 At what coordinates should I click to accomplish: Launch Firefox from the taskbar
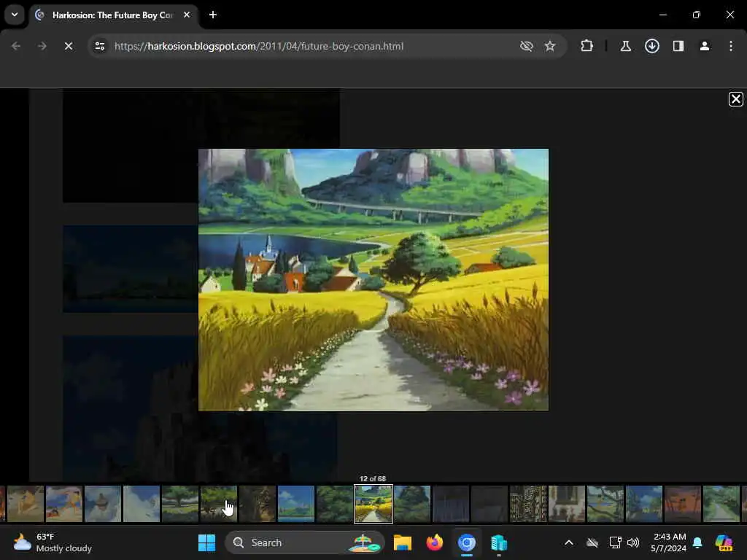[x=435, y=542]
